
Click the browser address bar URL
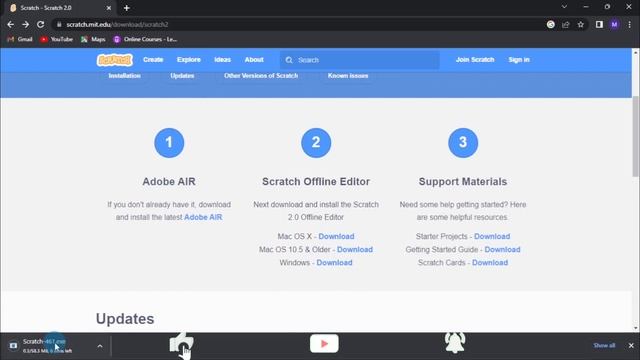tap(117, 24)
